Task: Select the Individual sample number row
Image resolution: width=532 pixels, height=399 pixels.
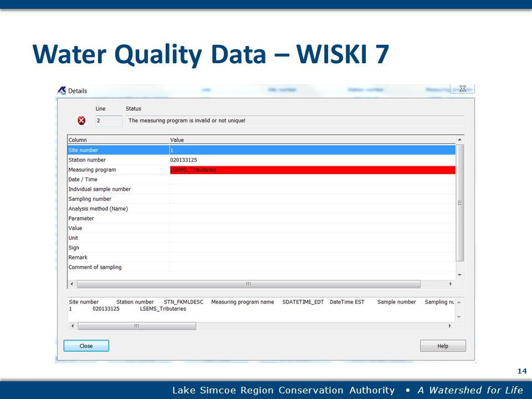Action: pyautogui.click(x=261, y=190)
